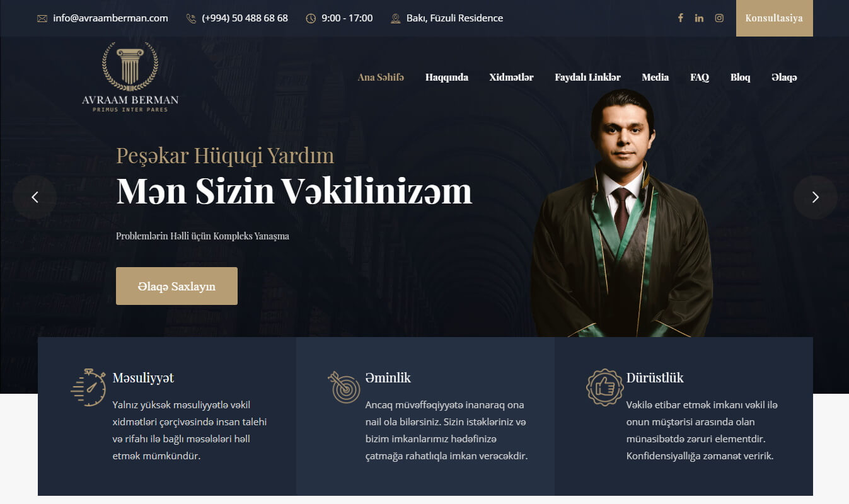Advance slider with right arrow

(x=816, y=197)
